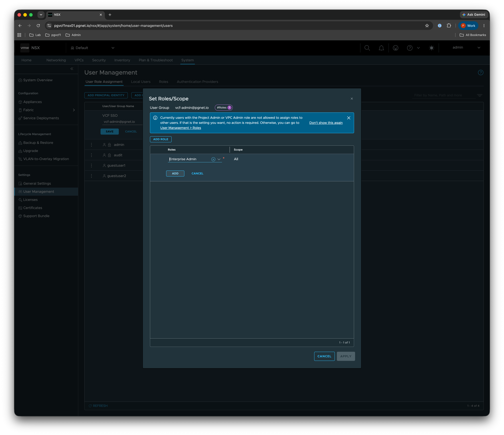504x435 pixels.
Task: Go to the VPCs tab
Action: pyautogui.click(x=79, y=60)
